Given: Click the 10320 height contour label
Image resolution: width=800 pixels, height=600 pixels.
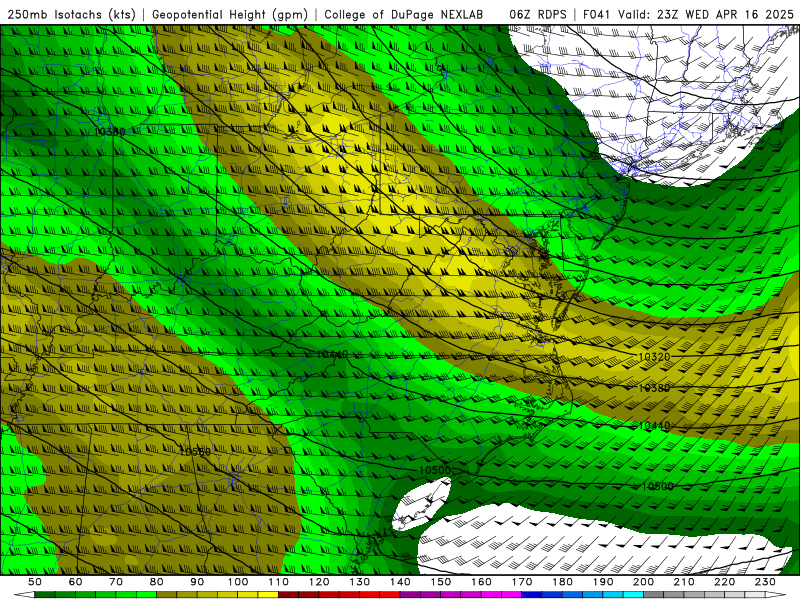Looking at the screenshot, I should (654, 357).
